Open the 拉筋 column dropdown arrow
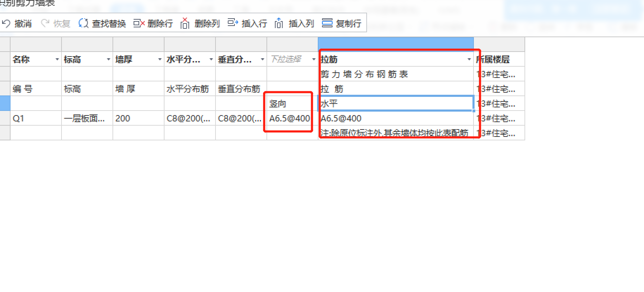The height and width of the screenshot is (292, 644). 469,59
